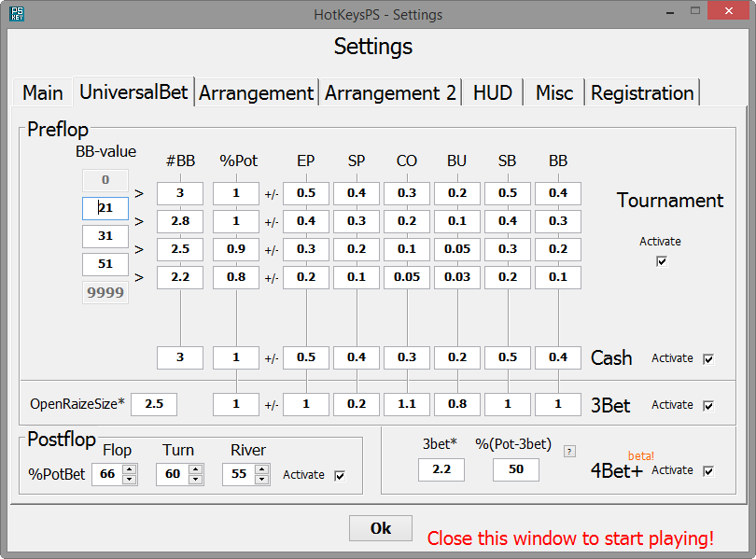Select the #BB field showing 2.2
The width and height of the screenshot is (756, 559).
point(180,277)
